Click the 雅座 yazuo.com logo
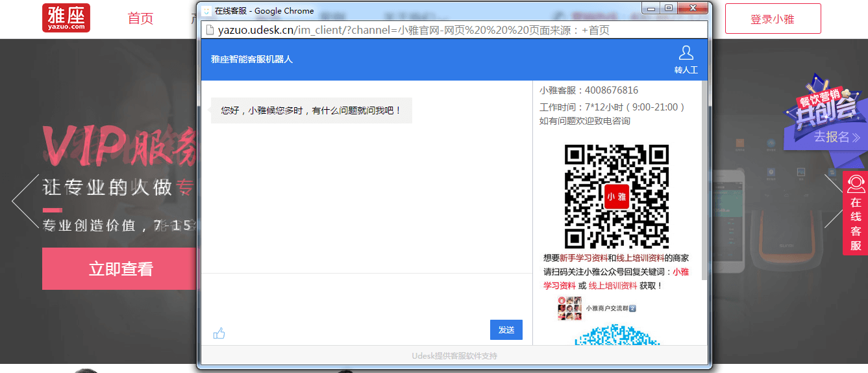The height and width of the screenshot is (373, 868). 66,18
